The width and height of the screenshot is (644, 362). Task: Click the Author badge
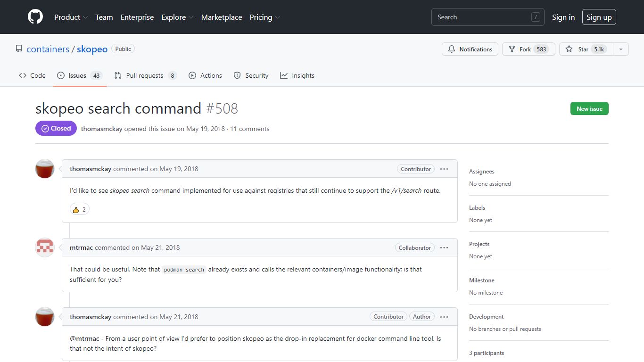422,317
